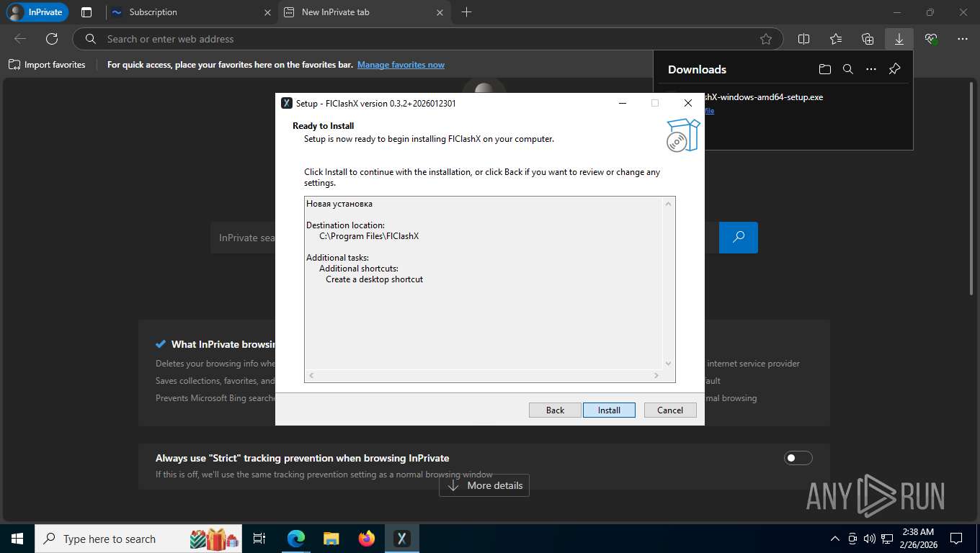Click right arrow of horizontal scrollbar

tap(656, 375)
